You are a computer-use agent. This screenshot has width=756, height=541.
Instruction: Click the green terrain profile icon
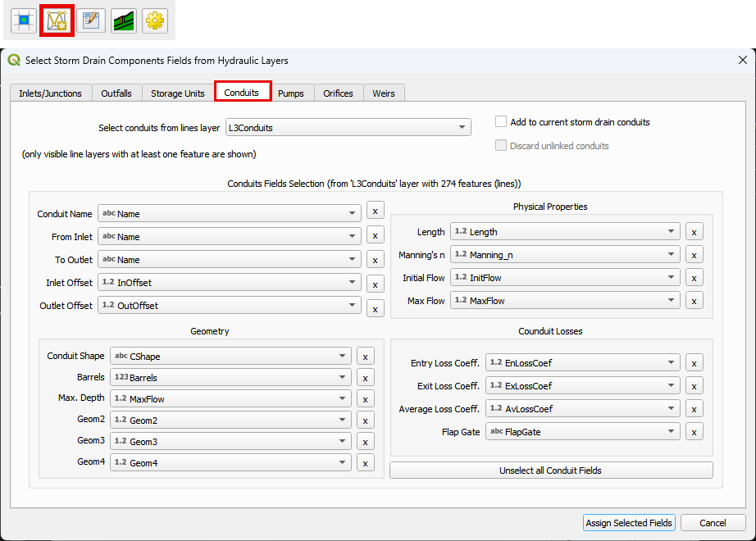click(124, 21)
